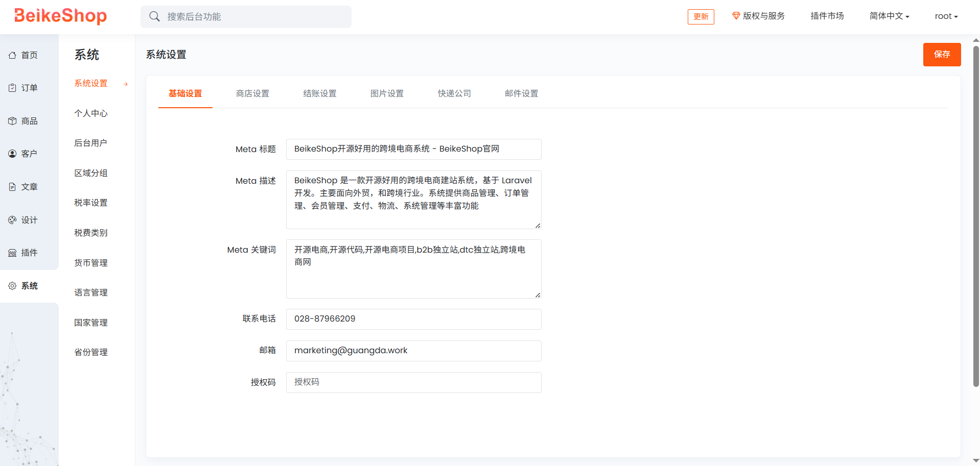Click the customers person icon
Image resolution: width=980 pixels, height=466 pixels.
12,154
